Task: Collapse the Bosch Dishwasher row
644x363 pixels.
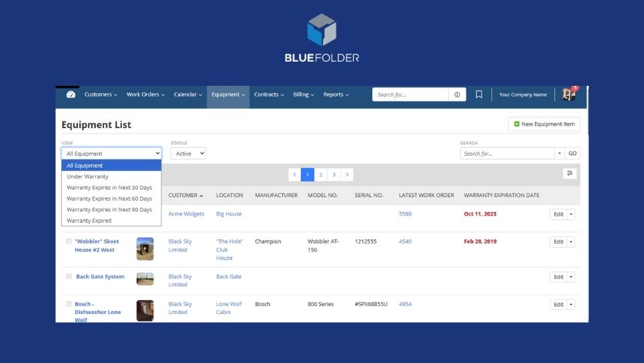Action: pos(68,304)
